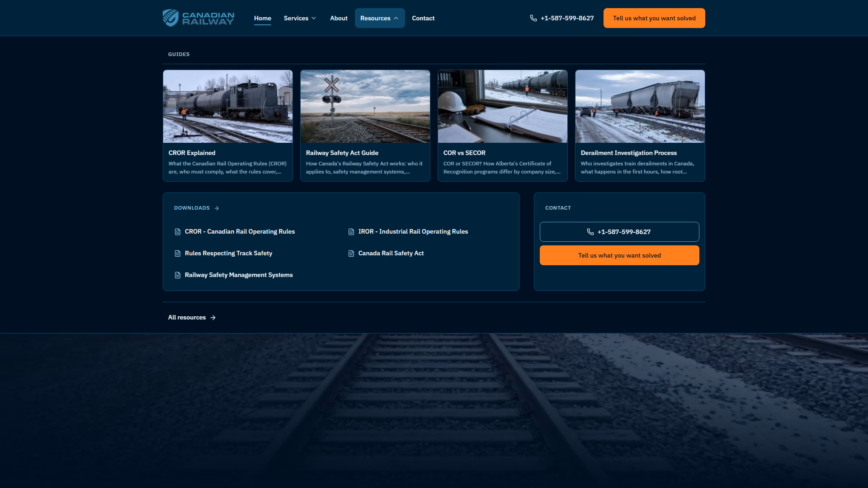868x488 pixels.
Task: Click header Tell us what you want solved button
Action: pyautogui.click(x=654, y=18)
